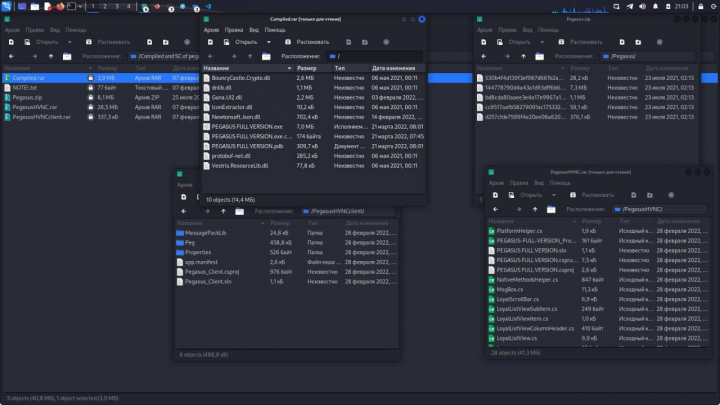Open Архив menu in leftmost archive window
Image resolution: width=720 pixels, height=405 pixels.
(x=12, y=30)
